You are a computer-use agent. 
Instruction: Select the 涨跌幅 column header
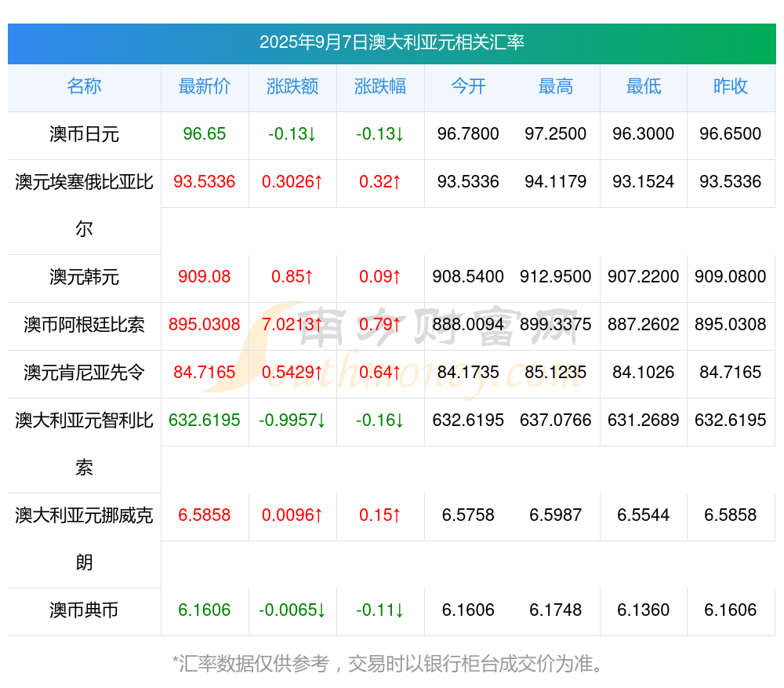tap(380, 86)
